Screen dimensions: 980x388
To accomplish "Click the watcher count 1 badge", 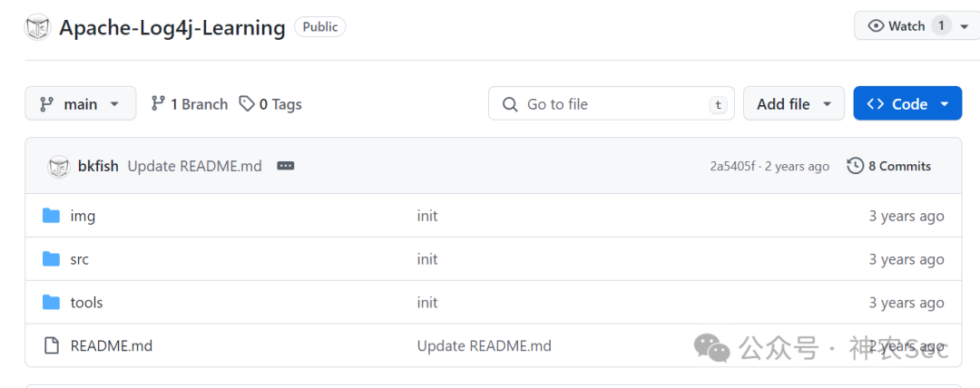I will pos(941,25).
